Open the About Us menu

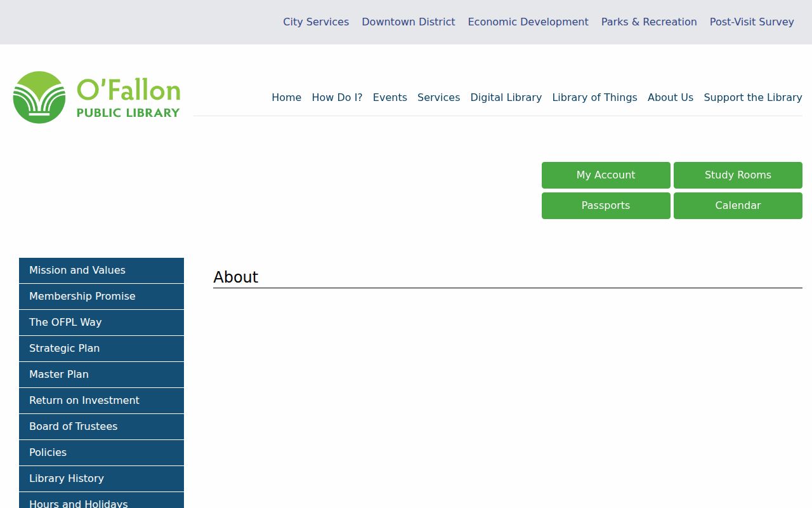click(x=671, y=98)
